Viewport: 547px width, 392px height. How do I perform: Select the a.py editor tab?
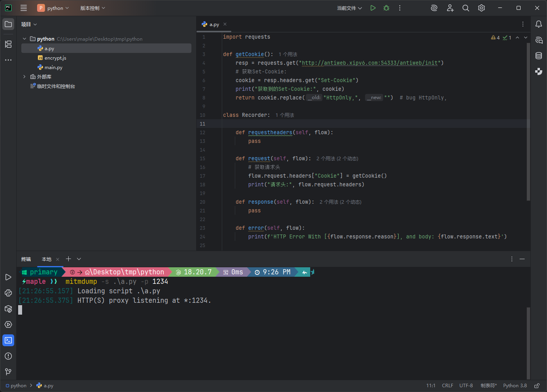pyautogui.click(x=214, y=24)
